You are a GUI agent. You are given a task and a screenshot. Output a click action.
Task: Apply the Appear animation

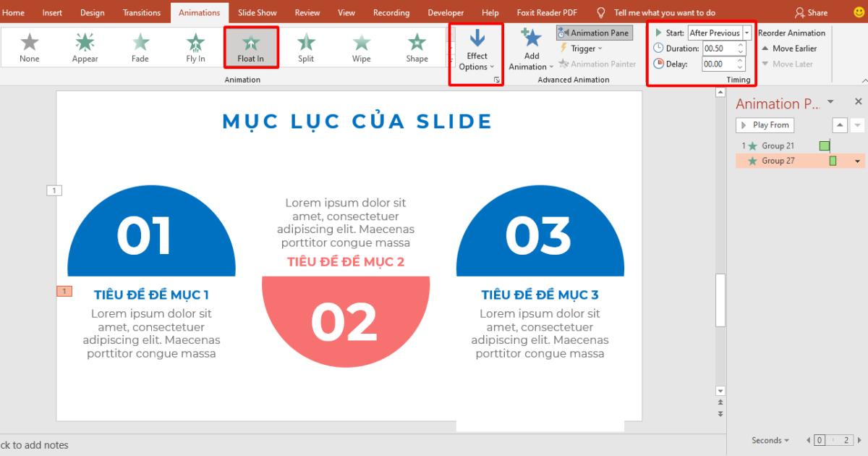84,46
